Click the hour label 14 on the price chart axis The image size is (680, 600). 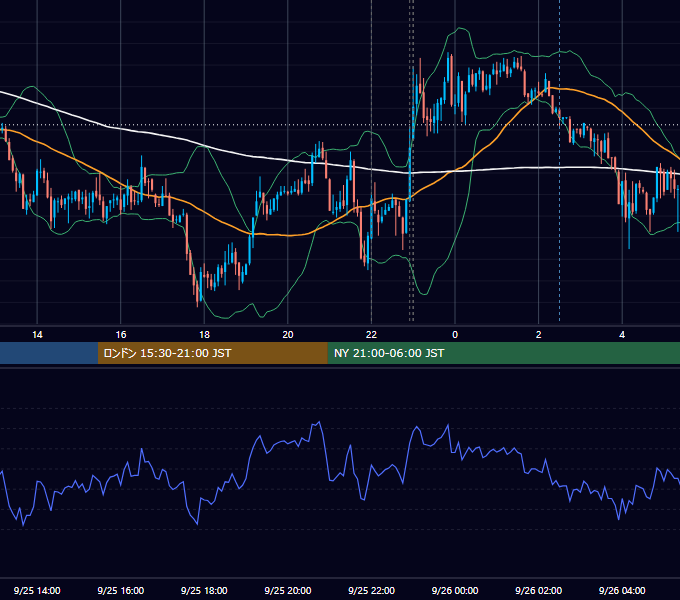tap(37, 335)
